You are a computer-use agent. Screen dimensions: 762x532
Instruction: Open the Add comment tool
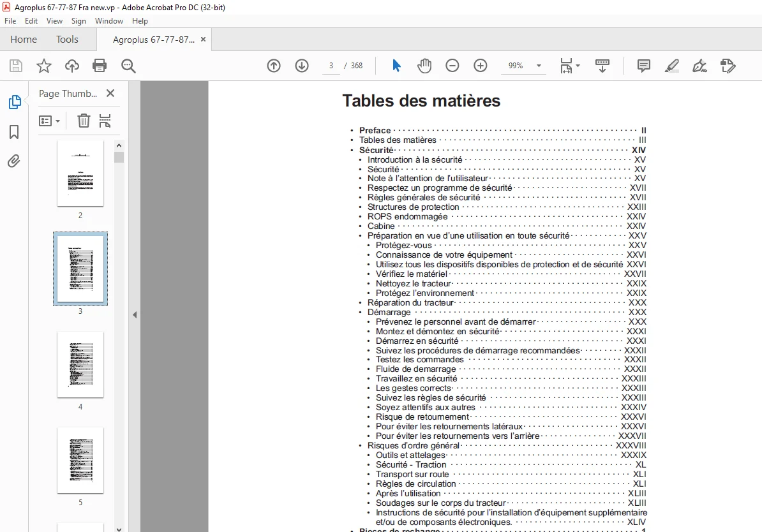pyautogui.click(x=644, y=66)
